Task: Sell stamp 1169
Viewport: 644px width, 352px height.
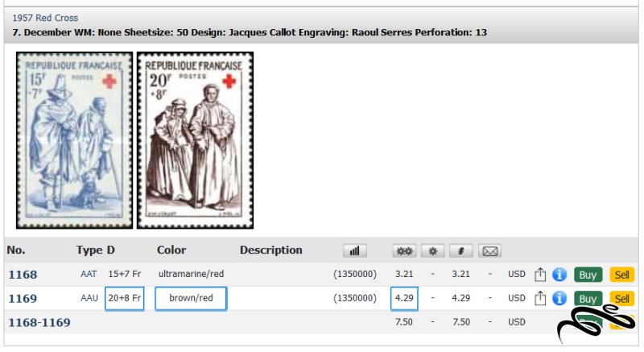Action: click(x=621, y=299)
